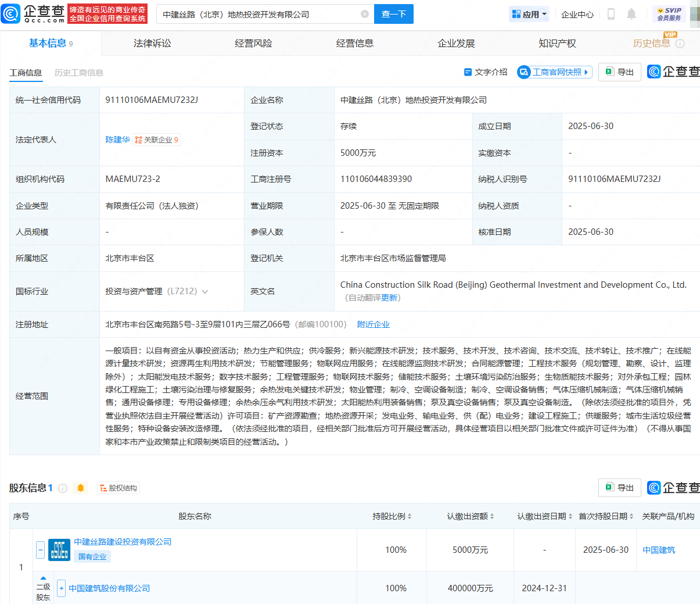Clear the search box with X icon
The image size is (700, 604).
pyautogui.click(x=365, y=14)
